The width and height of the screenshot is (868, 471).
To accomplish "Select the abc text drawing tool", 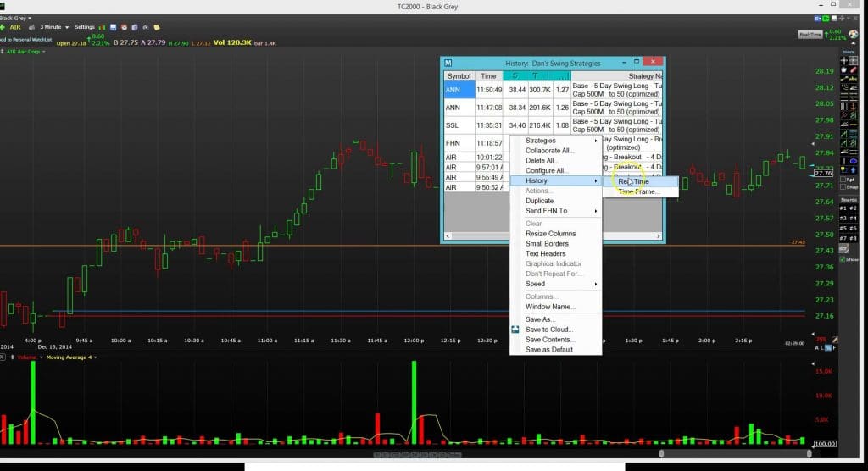I will coord(853,79).
